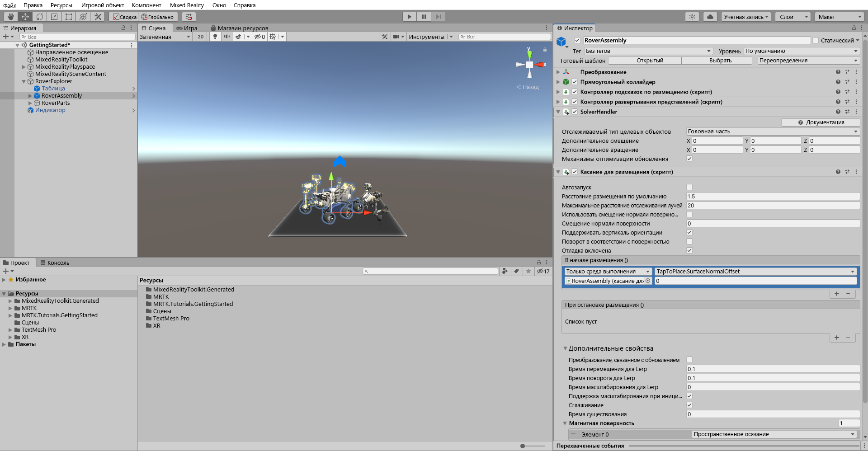
Task: Start Play mode
Action: 409,17
